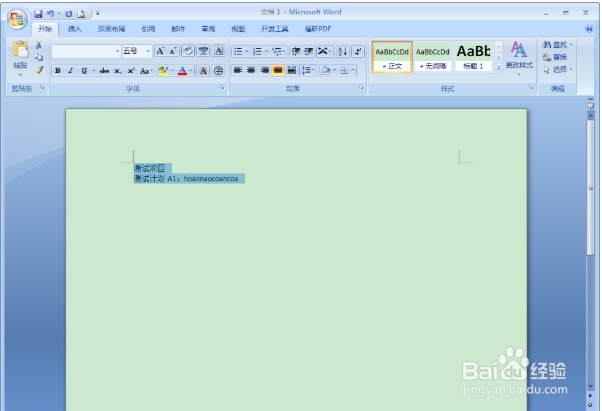This screenshot has width=602, height=411.
Task: Toggle subscript formatting
Action: (117, 71)
